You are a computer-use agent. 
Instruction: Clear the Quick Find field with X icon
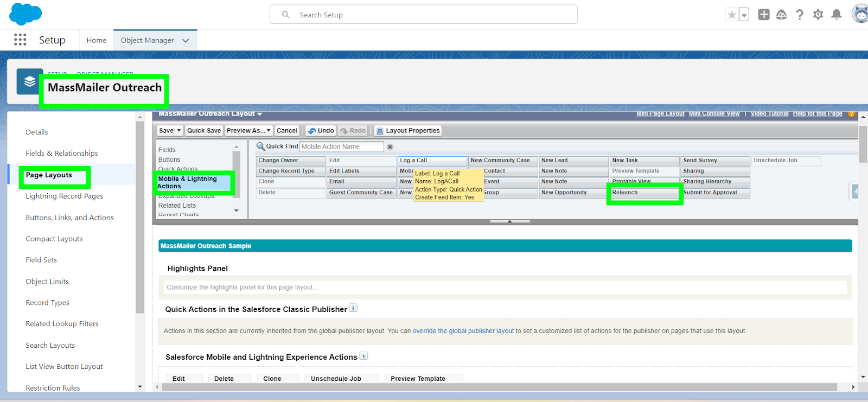click(x=390, y=147)
